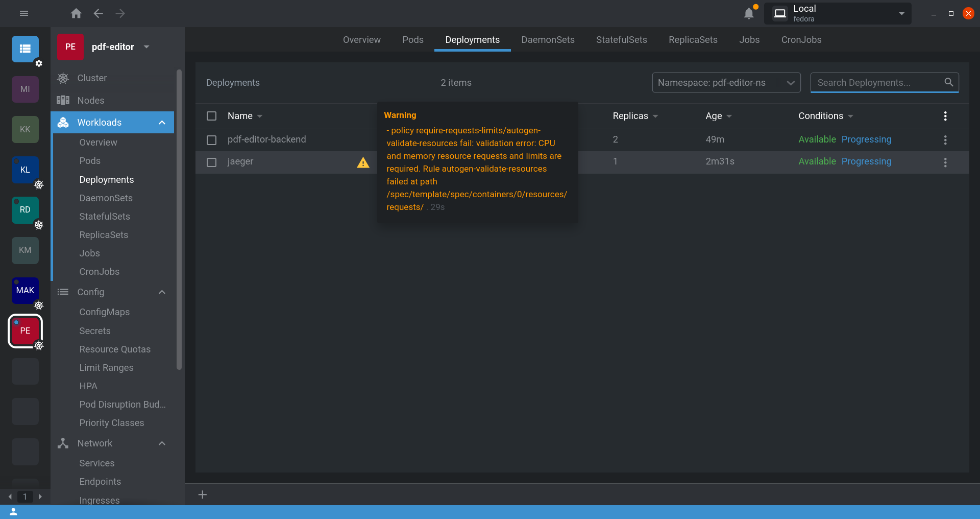Screen dimensions: 980x519
Task: Open the Jobs tab
Action: 749,40
